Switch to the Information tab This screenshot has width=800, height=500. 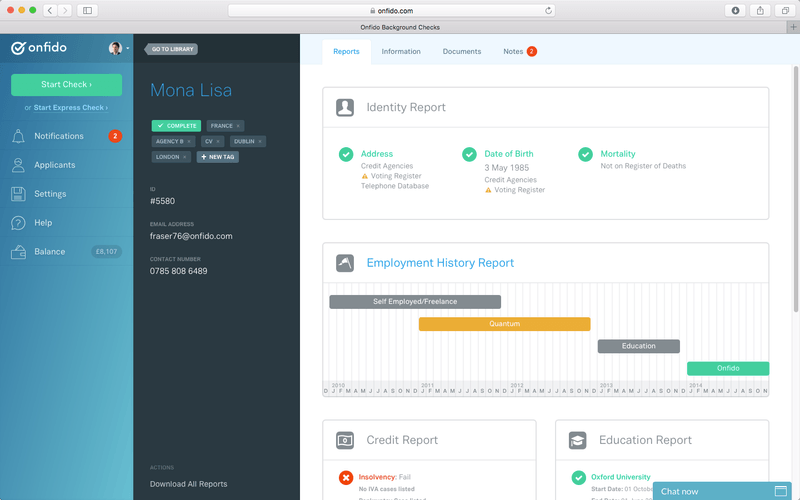(401, 52)
